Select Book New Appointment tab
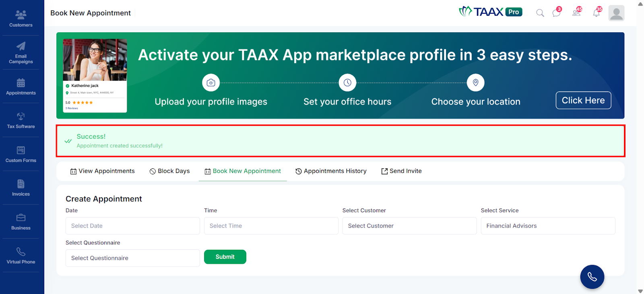This screenshot has width=644, height=294. [243, 171]
